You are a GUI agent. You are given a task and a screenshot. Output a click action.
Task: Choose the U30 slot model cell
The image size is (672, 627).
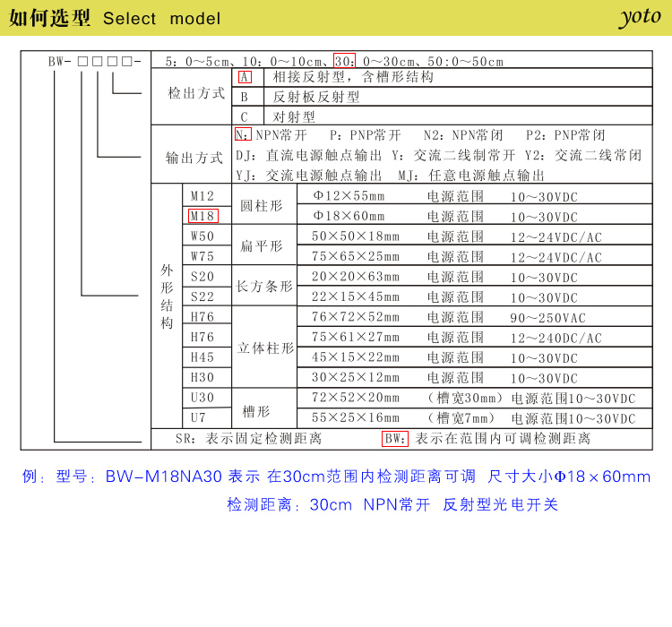click(202, 398)
